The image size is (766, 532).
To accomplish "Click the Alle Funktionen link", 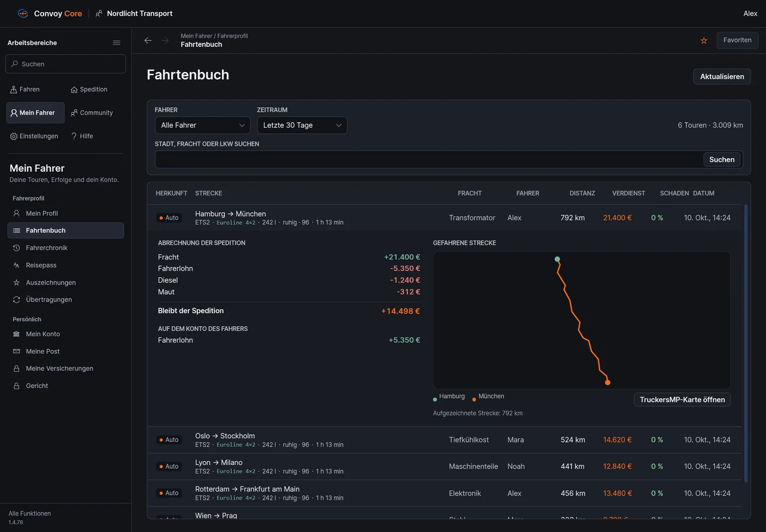I will (x=30, y=513).
